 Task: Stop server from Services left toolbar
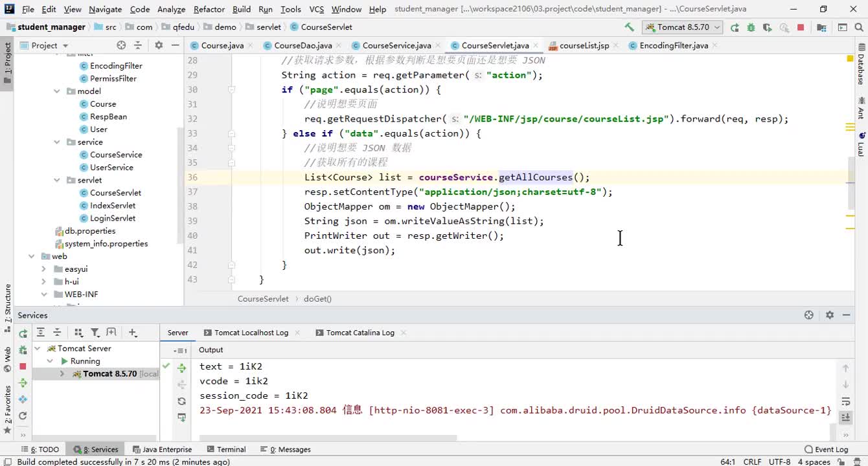coord(23,366)
